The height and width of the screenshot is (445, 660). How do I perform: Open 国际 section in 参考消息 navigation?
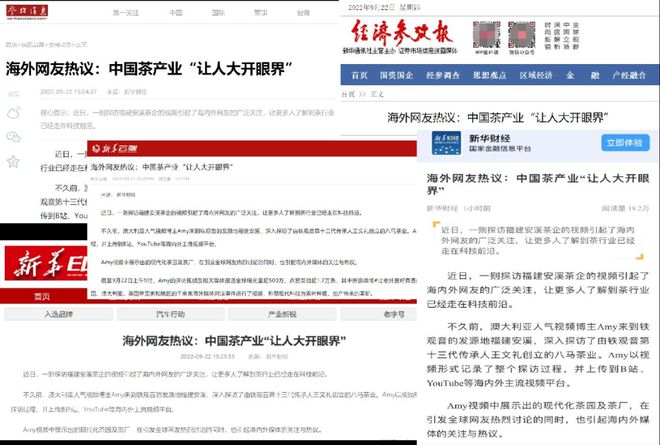point(218,13)
